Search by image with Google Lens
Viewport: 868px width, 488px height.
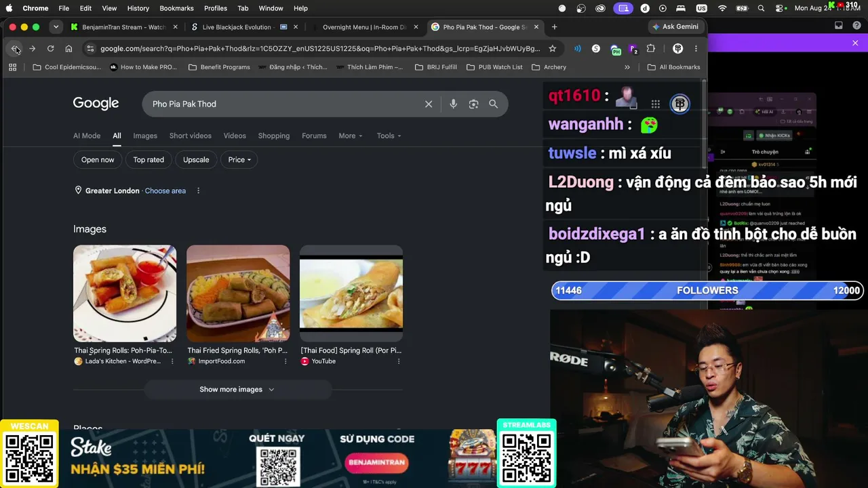473,104
